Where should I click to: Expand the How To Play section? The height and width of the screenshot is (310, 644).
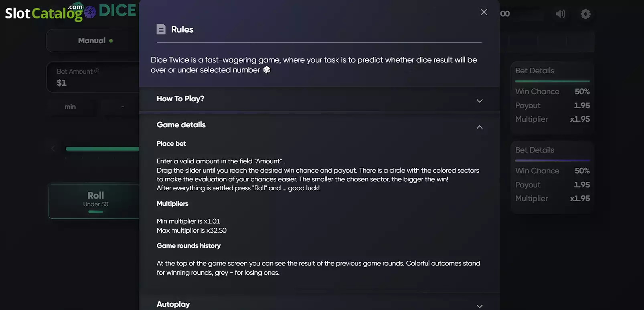(319, 99)
